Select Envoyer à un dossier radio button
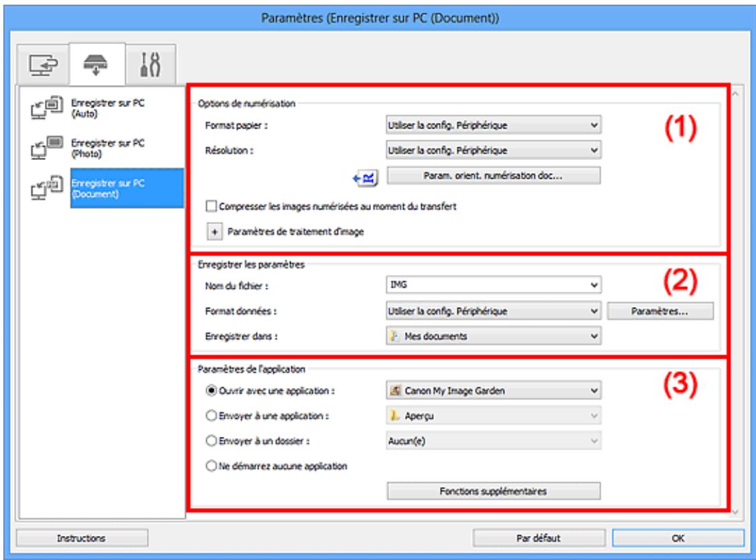Viewport: 756px width, 560px height. (x=211, y=441)
